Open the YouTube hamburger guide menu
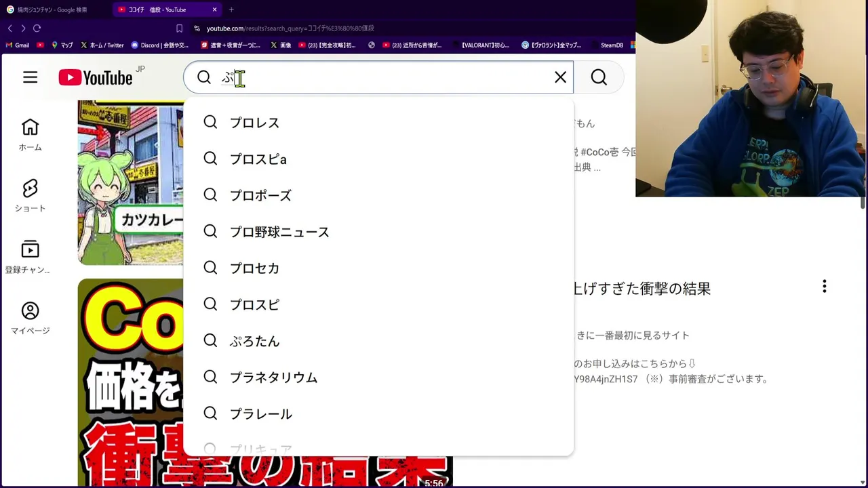 (x=30, y=77)
